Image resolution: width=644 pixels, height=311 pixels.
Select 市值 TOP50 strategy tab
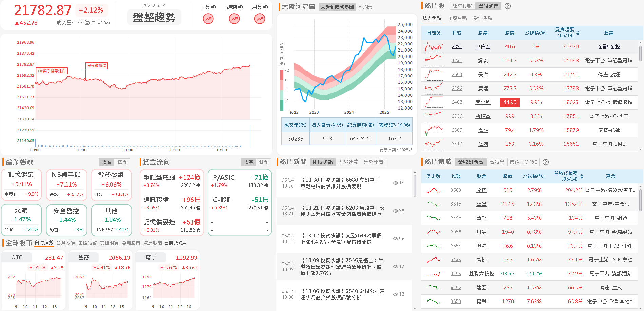click(x=524, y=162)
